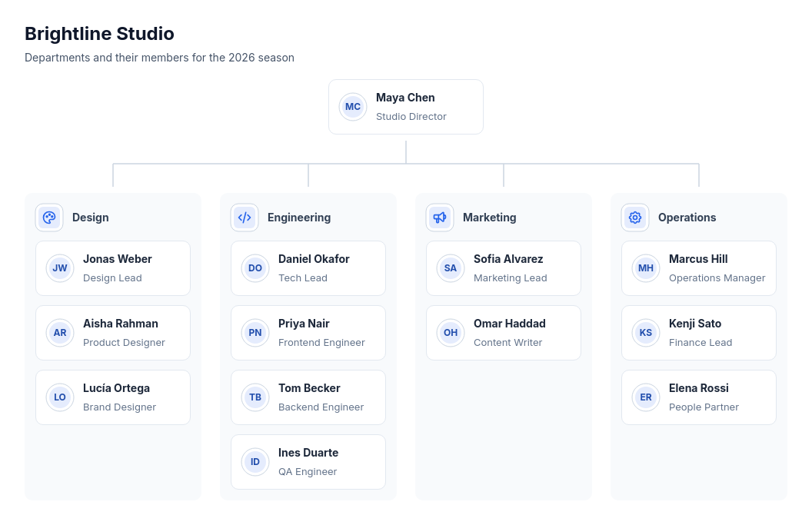Click the ER avatar badge
Image resolution: width=812 pixels, height=525 pixels.
coord(646,397)
